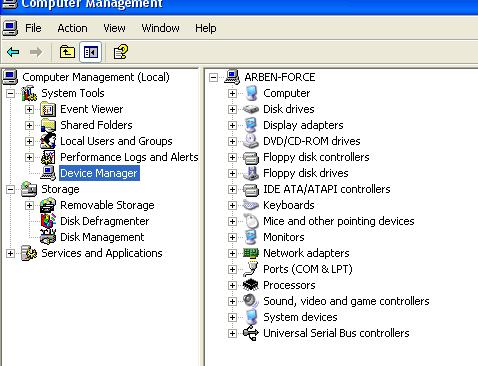
Task: Click the Network adapters card icon
Action: pos(251,253)
